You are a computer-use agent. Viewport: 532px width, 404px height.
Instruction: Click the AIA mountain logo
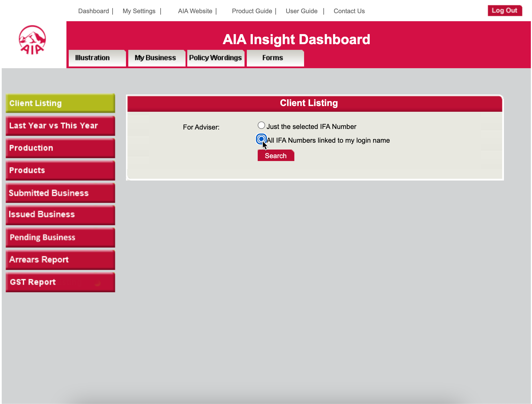[x=32, y=40]
